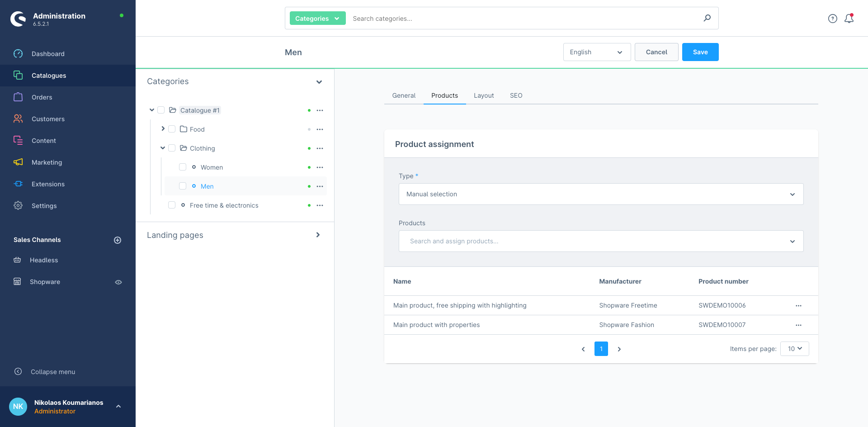Open context menu for Men category

[x=320, y=186]
